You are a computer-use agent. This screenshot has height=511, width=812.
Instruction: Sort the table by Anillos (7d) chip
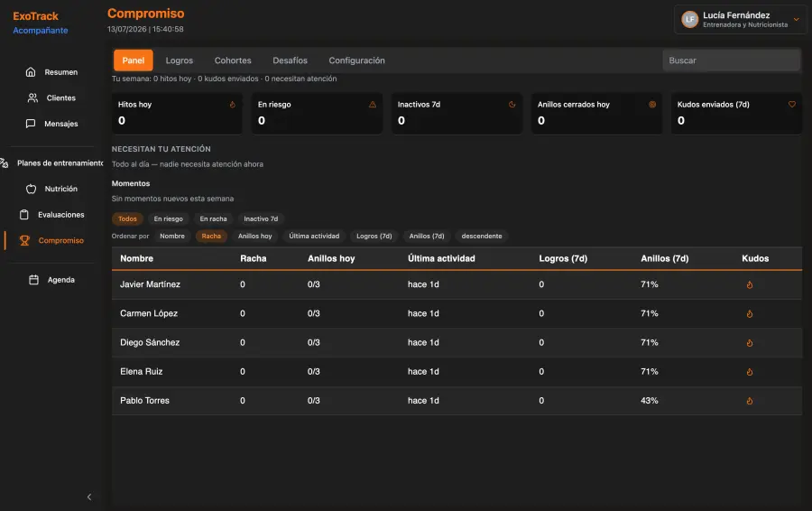coord(427,236)
